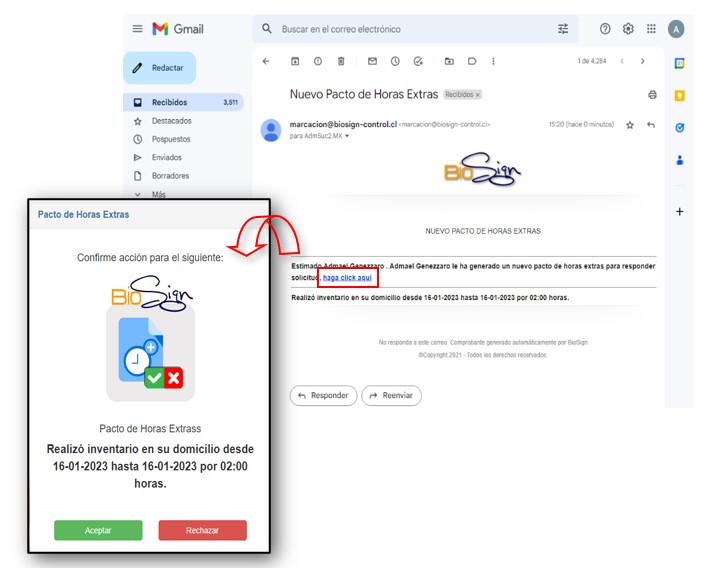Open Google Tasks side panel icon

tap(679, 128)
